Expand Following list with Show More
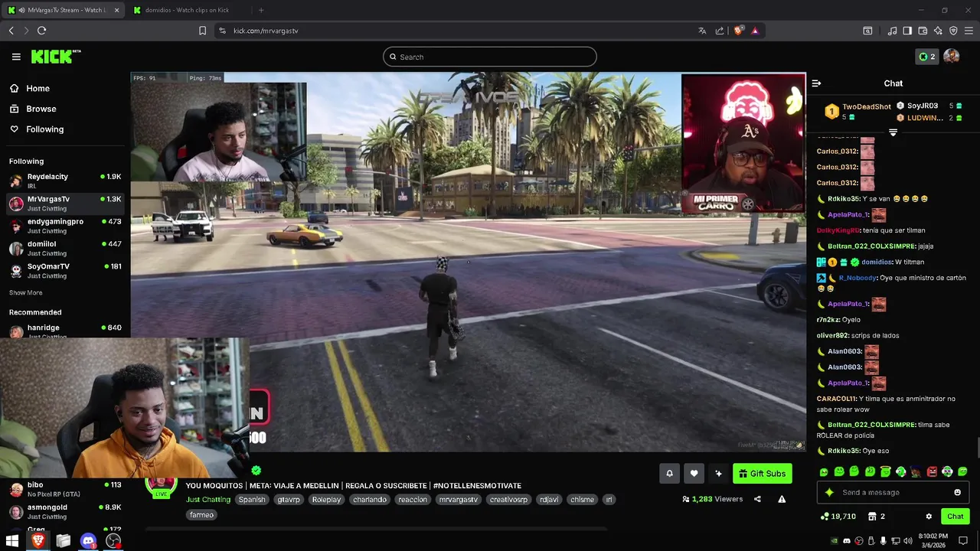This screenshot has width=980, height=551. [25, 292]
